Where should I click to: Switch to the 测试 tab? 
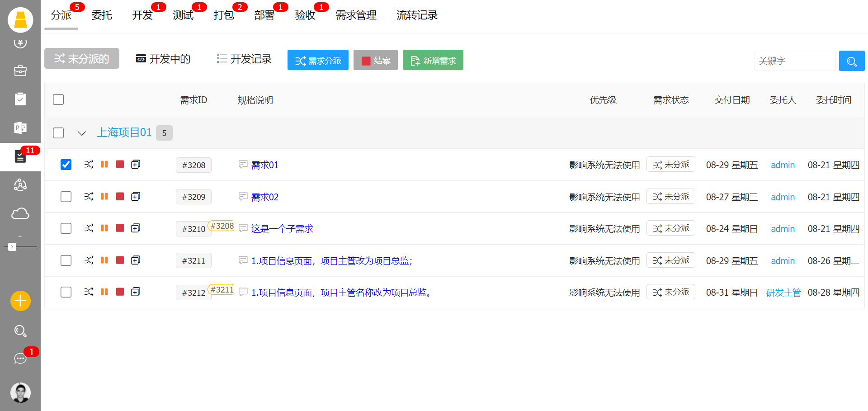[x=183, y=15]
